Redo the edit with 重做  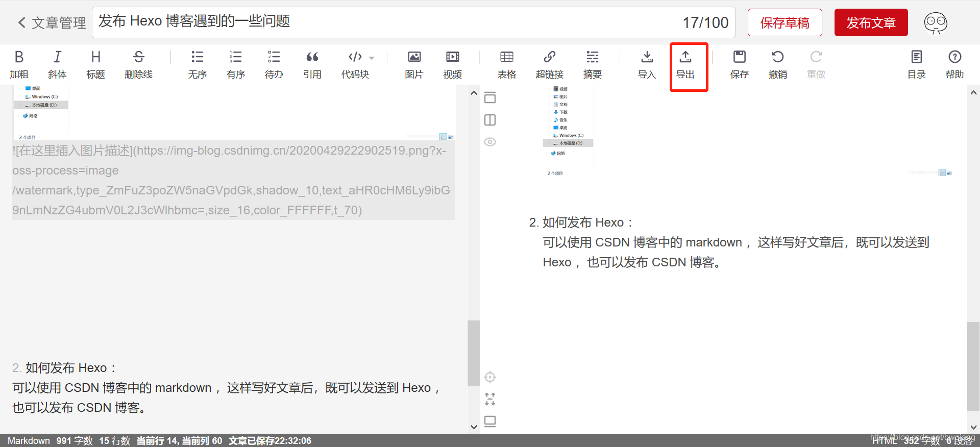[816, 64]
